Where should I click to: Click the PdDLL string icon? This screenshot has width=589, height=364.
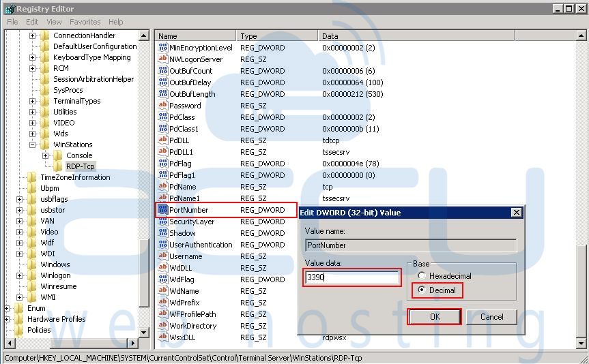(x=162, y=140)
